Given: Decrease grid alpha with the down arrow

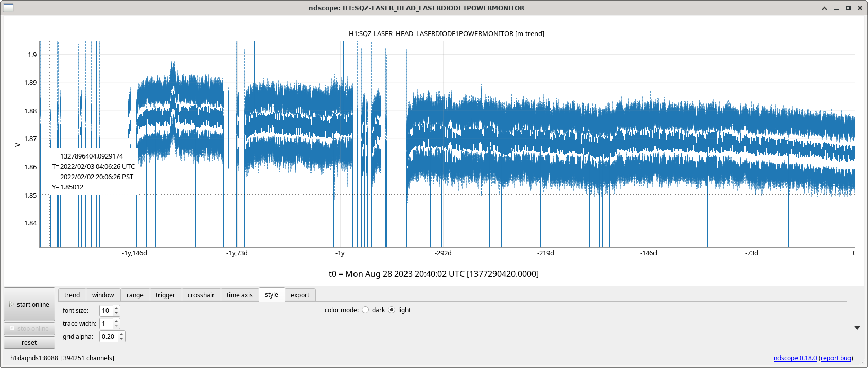Looking at the screenshot, I should [x=121, y=339].
